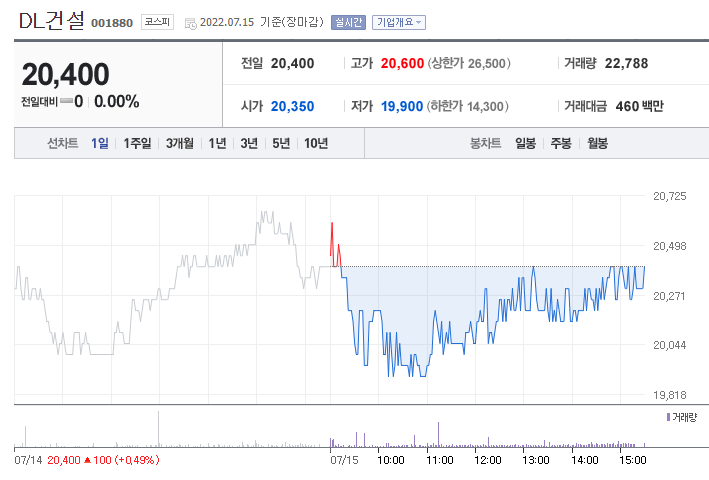Switch to the 1주일 chart period
Viewport: 709px width, 480px height.
137,143
